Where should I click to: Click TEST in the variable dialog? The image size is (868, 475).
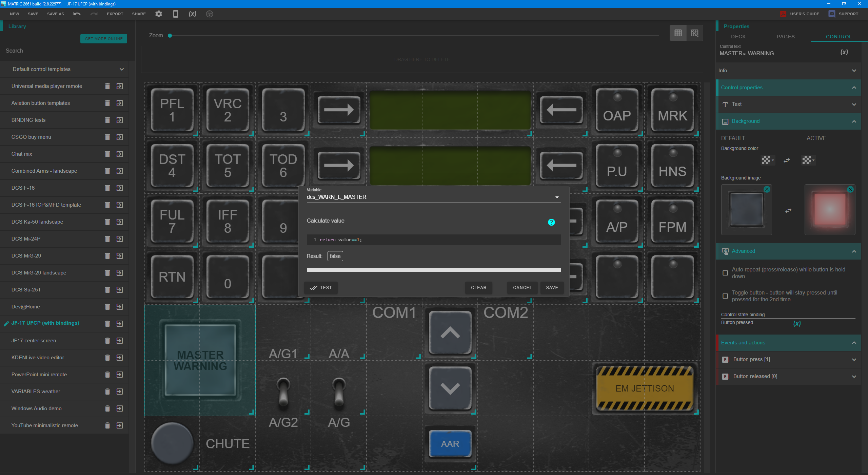(x=321, y=288)
